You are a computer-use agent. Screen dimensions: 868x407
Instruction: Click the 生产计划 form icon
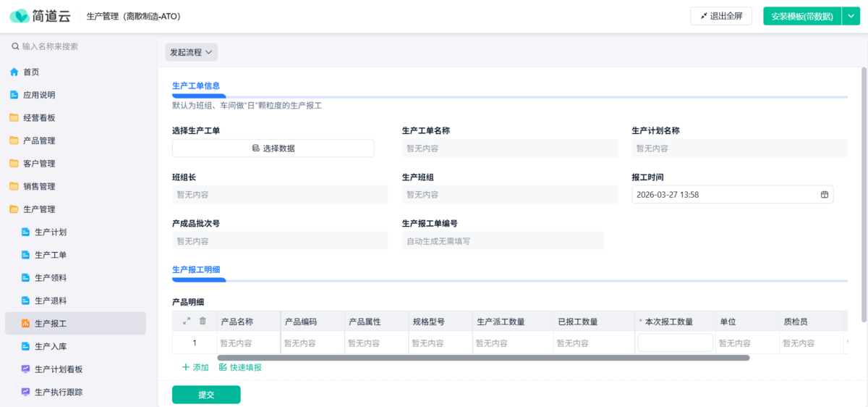pos(25,232)
